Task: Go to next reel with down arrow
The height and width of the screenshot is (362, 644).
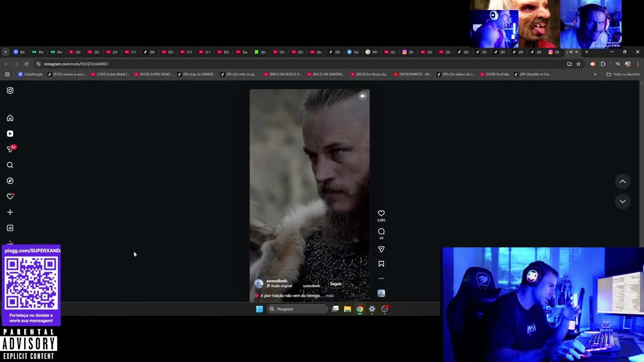Action: 622,202
